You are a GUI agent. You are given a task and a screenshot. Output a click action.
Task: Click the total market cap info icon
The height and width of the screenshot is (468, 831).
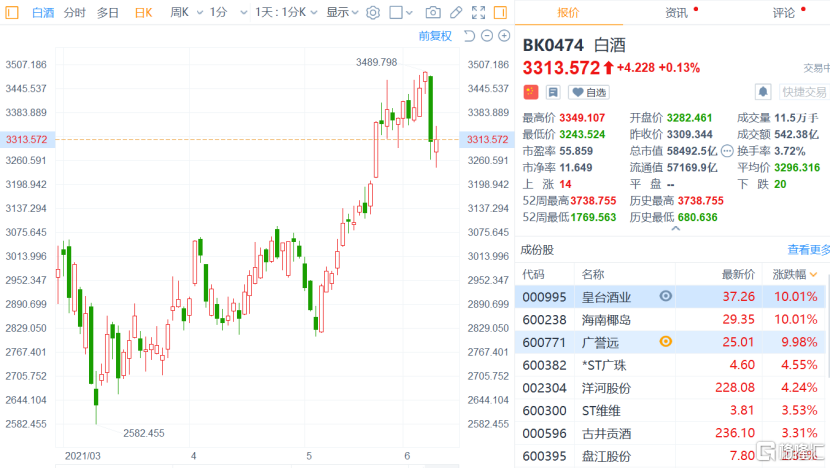(727, 151)
